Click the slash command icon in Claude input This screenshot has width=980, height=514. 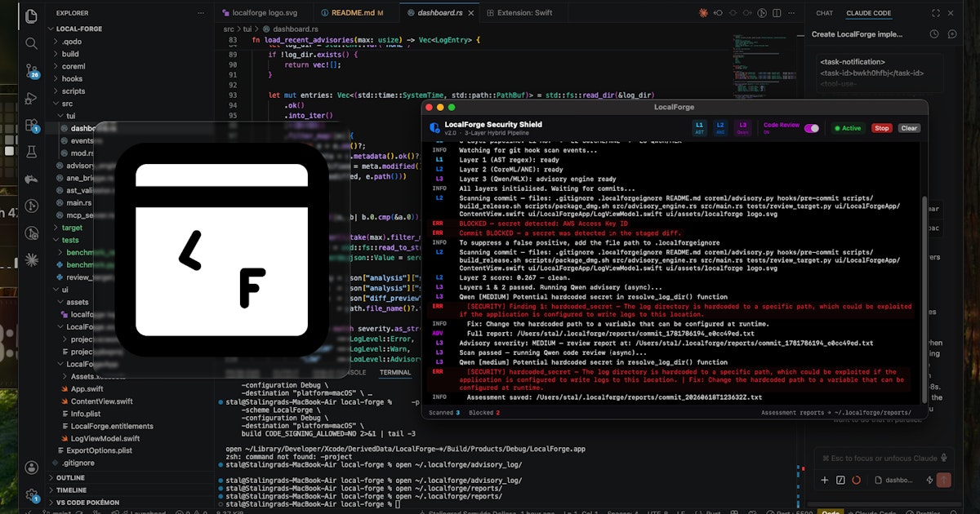[841, 481]
